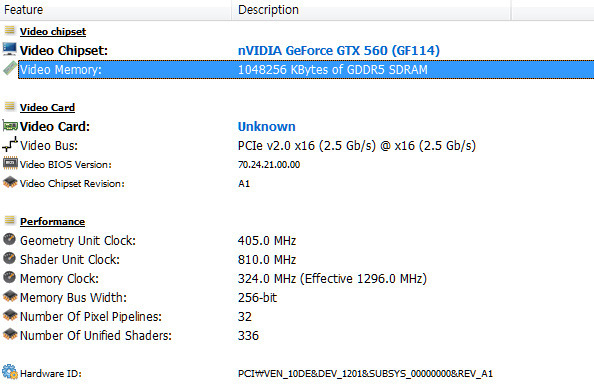The image size is (594, 387).
Task: Click the Video chipset section icon
Action: coord(9,31)
